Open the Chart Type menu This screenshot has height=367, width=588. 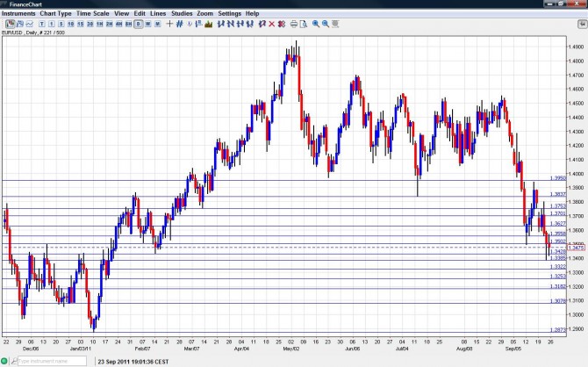pos(55,13)
